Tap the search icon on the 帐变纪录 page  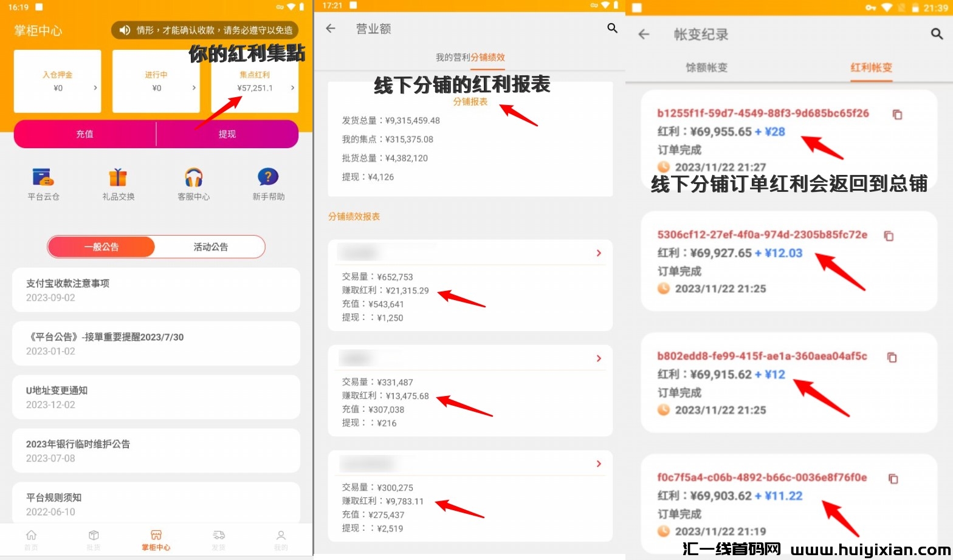click(x=937, y=34)
